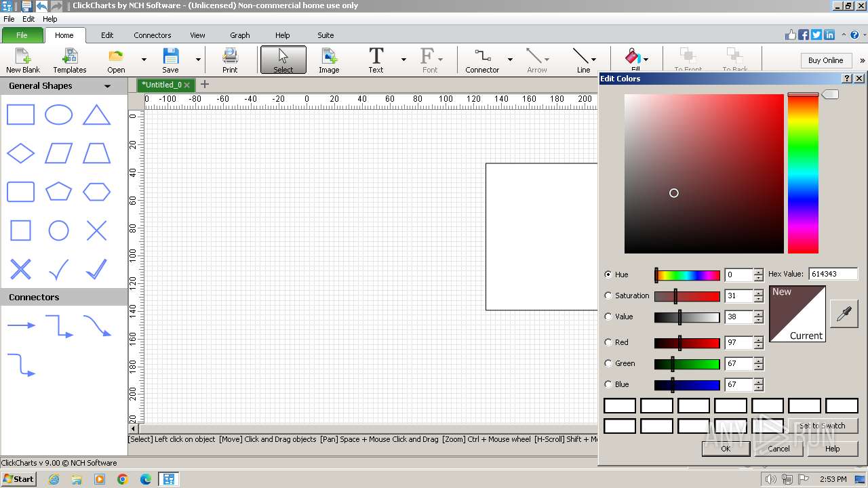Click Set to Swatch button
Screen dimensions: 868x488
click(x=822, y=426)
